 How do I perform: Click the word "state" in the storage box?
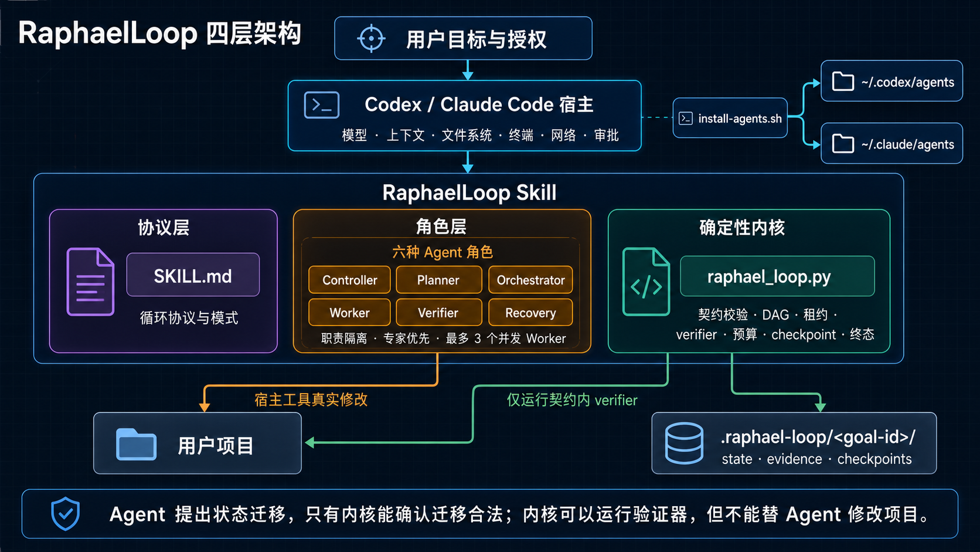coord(737,459)
